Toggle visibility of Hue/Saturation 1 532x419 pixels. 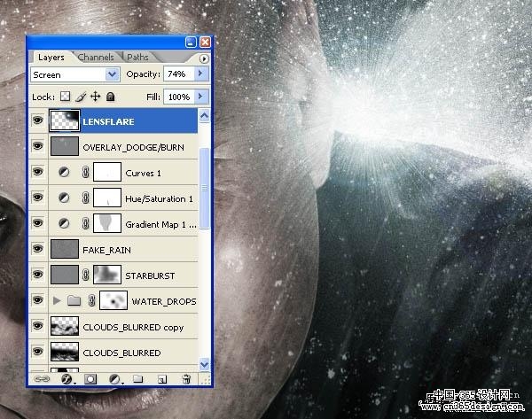[37, 198]
